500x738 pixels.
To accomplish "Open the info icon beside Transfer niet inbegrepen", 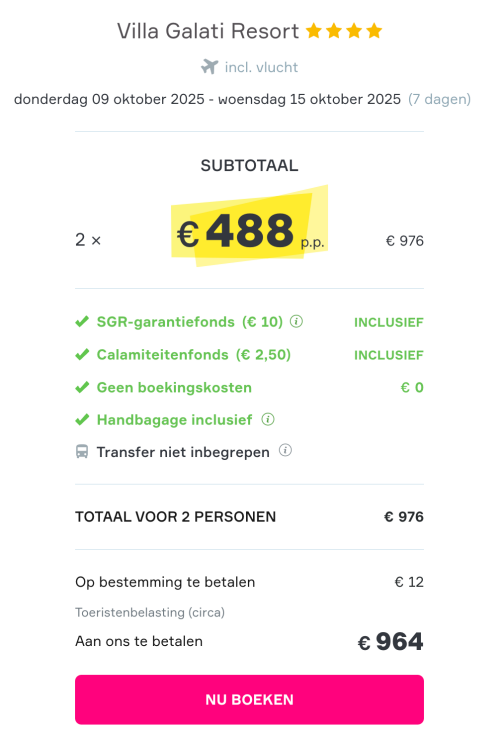I will pyautogui.click(x=285, y=450).
